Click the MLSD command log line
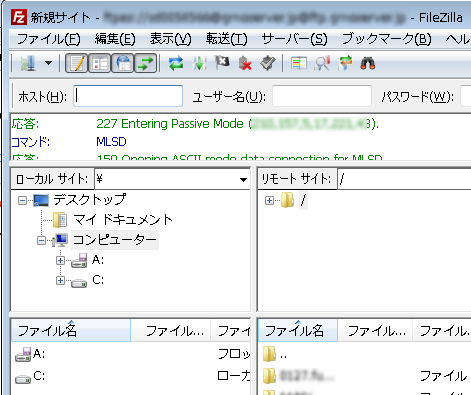 point(111,142)
